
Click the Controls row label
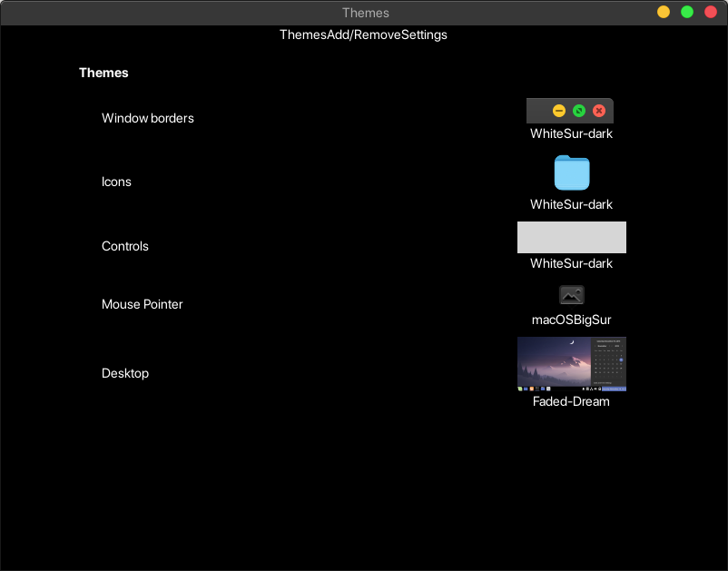point(124,246)
